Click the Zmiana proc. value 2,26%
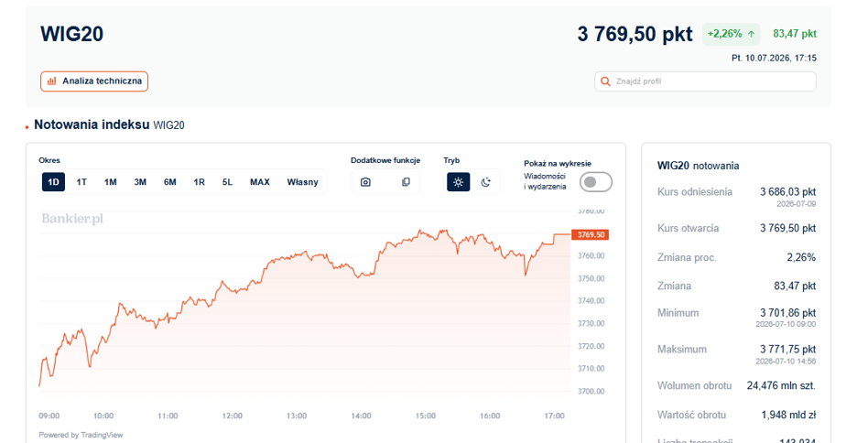Image resolution: width=868 pixels, height=443 pixels. point(801,257)
